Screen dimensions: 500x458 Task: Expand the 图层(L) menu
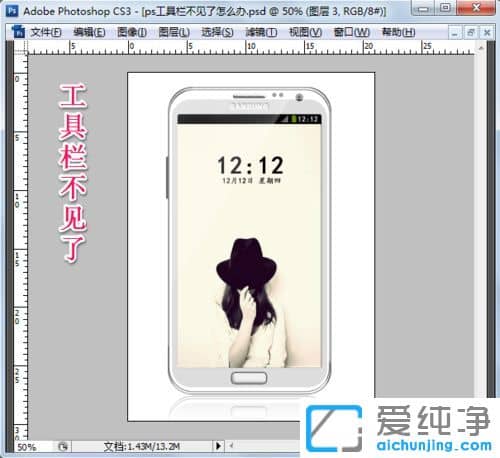tap(174, 32)
